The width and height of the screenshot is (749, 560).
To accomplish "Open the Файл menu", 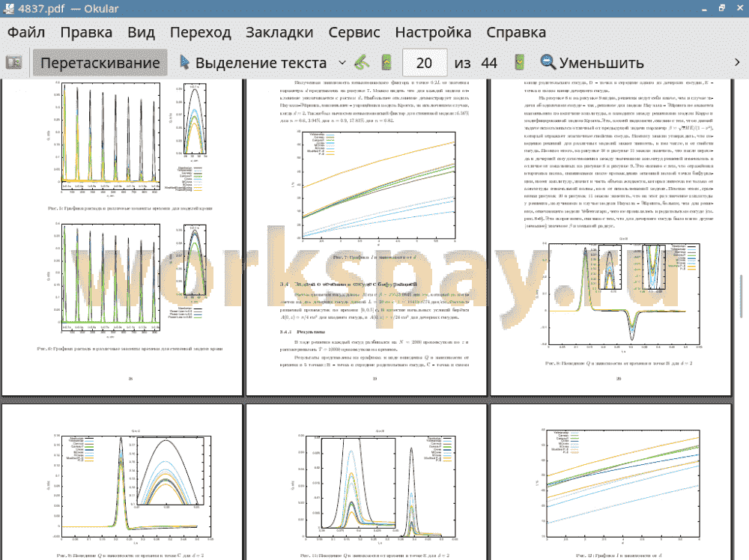I will point(26,32).
